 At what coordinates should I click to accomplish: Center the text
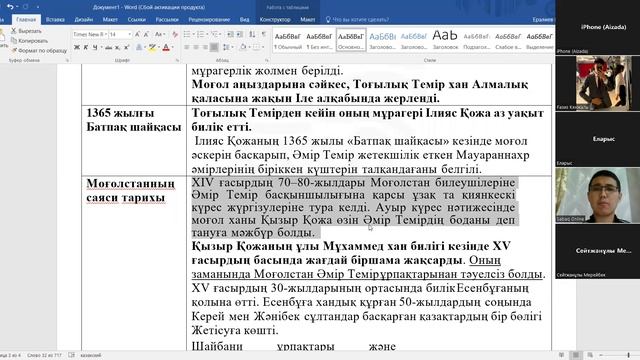(x=196, y=47)
